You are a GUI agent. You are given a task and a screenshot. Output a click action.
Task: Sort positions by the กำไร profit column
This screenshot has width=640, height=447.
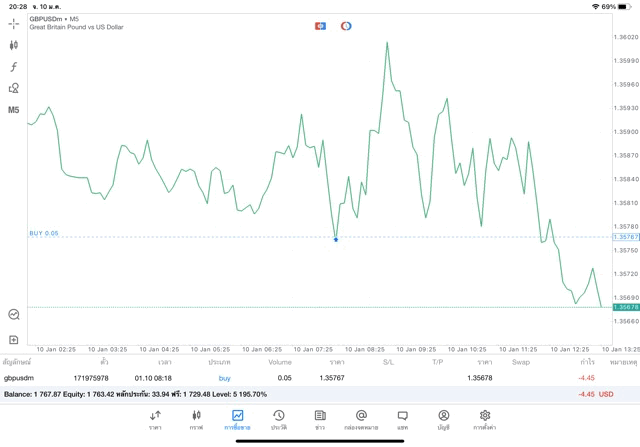(x=587, y=362)
